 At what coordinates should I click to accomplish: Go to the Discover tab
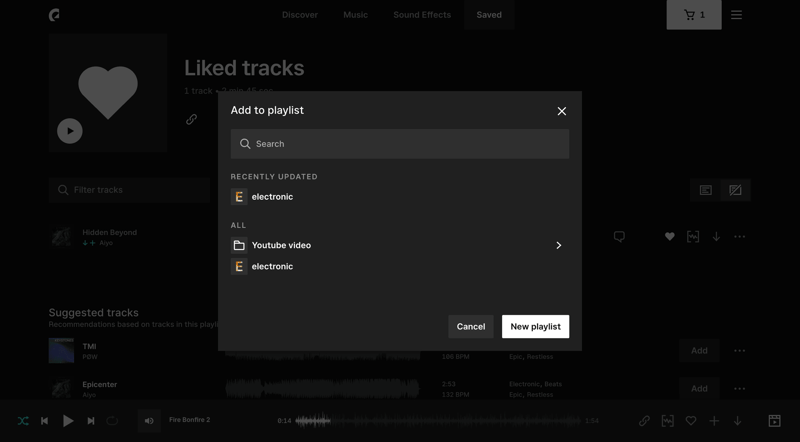click(x=300, y=15)
